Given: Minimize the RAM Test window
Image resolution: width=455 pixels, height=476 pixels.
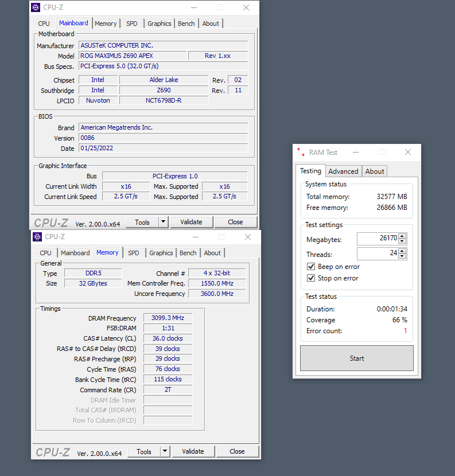Looking at the screenshot, I should click(356, 152).
